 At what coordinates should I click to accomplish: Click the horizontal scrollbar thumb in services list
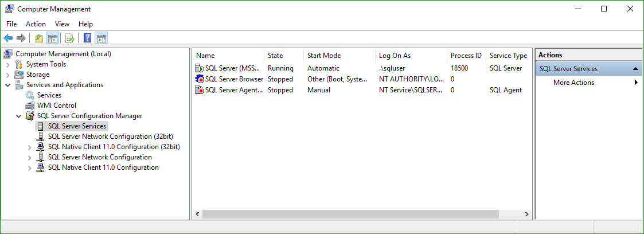(x=350, y=214)
